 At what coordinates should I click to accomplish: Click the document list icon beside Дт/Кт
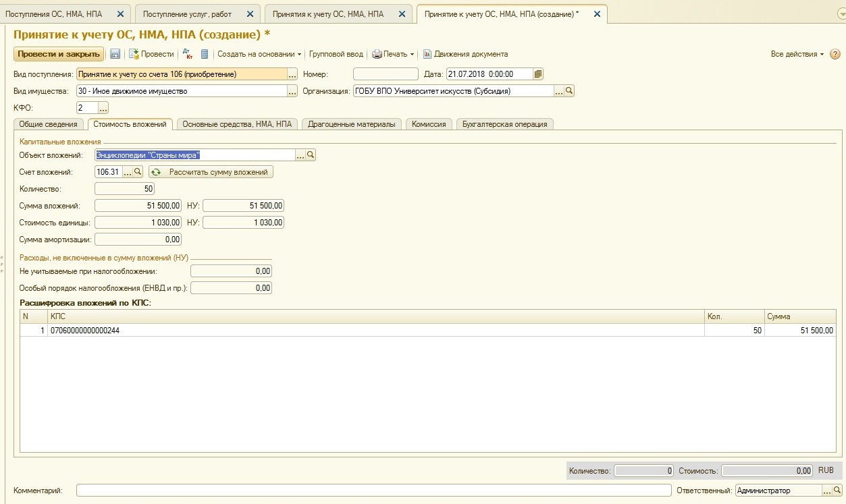pyautogui.click(x=205, y=54)
